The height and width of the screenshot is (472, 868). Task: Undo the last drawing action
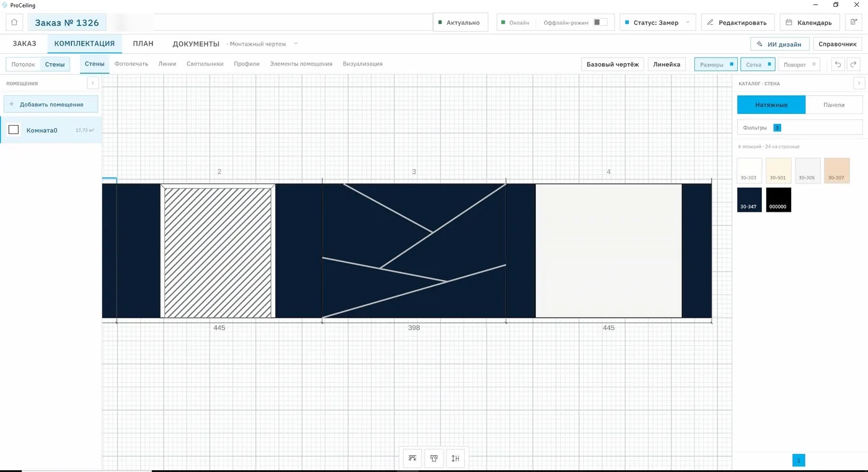click(x=838, y=64)
